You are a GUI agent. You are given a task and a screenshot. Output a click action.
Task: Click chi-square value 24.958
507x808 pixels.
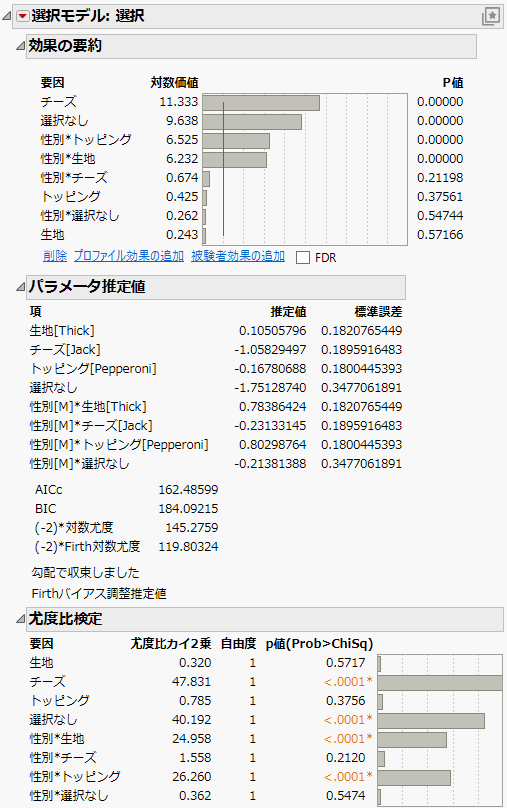tap(191, 739)
